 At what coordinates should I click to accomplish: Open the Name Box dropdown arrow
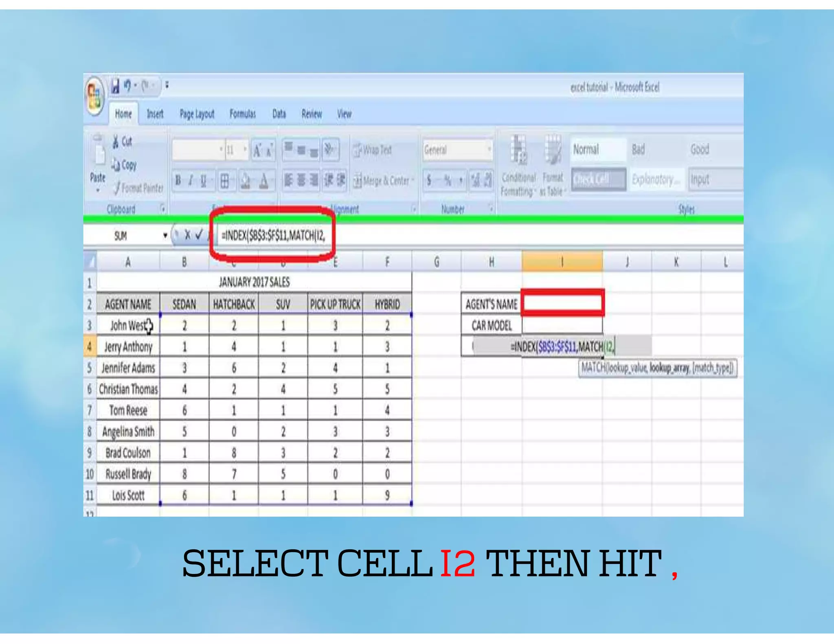pos(165,235)
